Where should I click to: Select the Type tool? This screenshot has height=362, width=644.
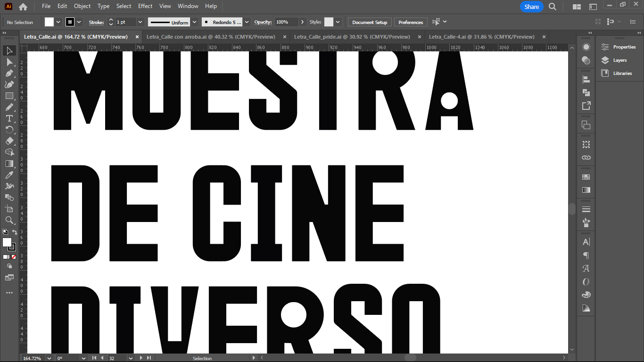9,118
